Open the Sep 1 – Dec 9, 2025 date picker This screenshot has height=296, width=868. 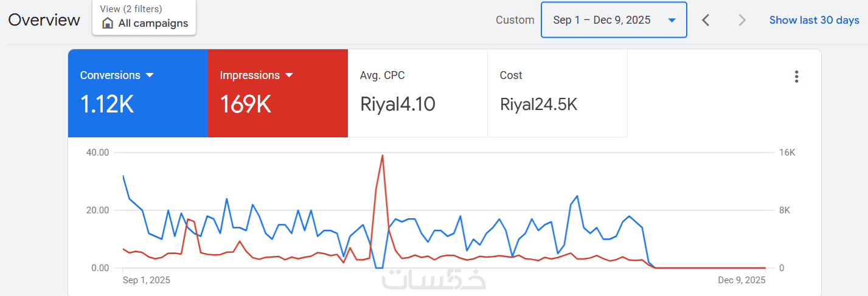[x=614, y=20]
